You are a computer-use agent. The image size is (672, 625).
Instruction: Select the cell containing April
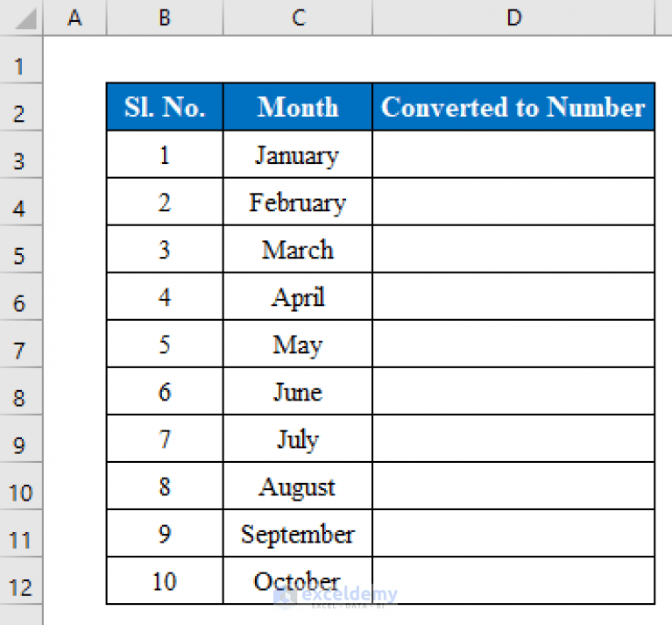(298, 296)
